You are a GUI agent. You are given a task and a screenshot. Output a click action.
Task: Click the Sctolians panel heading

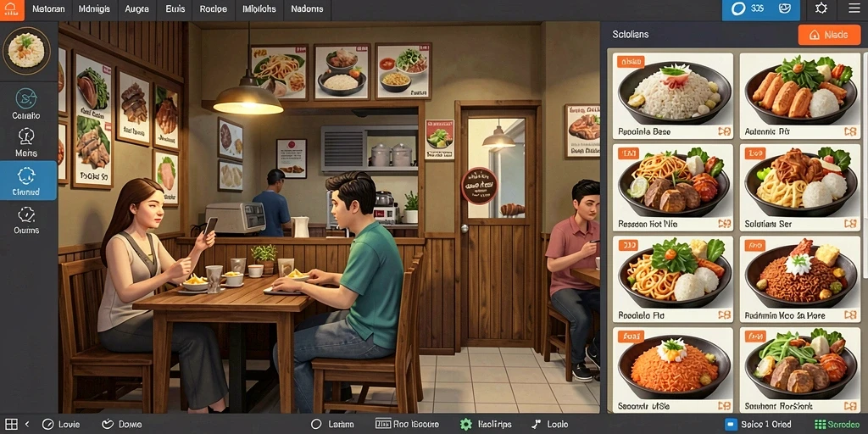pyautogui.click(x=631, y=34)
